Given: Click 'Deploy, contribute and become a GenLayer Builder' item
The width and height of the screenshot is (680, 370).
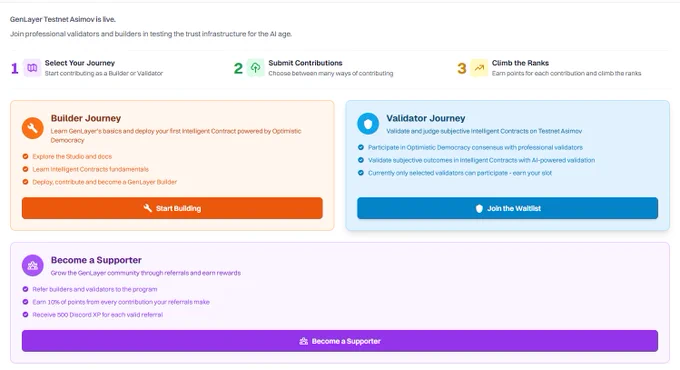Looking at the screenshot, I should click(105, 182).
